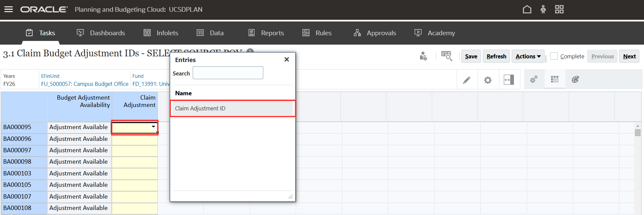Click the grid vertical scrollbar up arrow
Image resolution: width=644 pixels, height=215 pixels.
tap(638, 126)
